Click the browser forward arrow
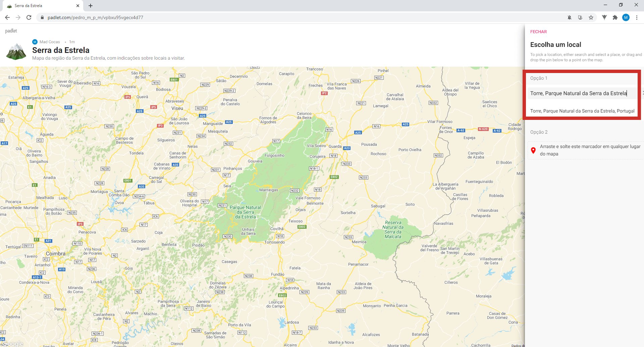Image resolution: width=644 pixels, height=347 pixels. coord(18,17)
